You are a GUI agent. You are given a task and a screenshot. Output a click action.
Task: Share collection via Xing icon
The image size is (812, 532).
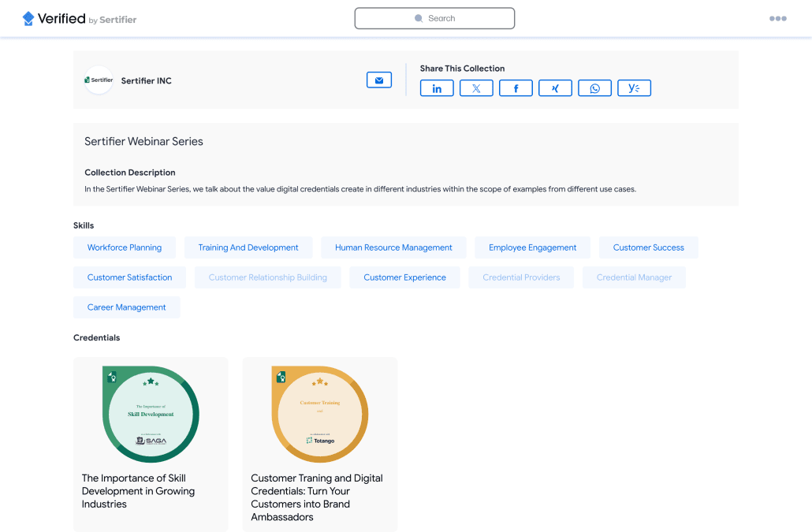(555, 88)
